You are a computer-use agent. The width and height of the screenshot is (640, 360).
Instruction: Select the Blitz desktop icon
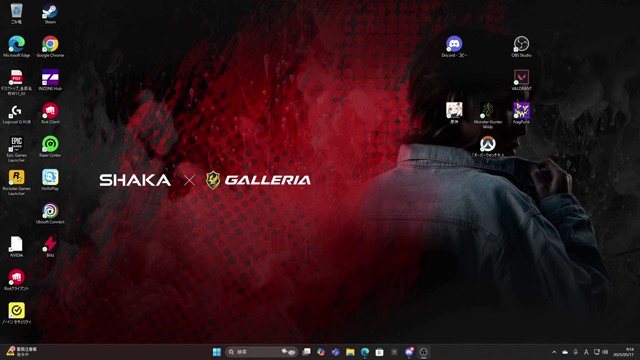point(50,247)
